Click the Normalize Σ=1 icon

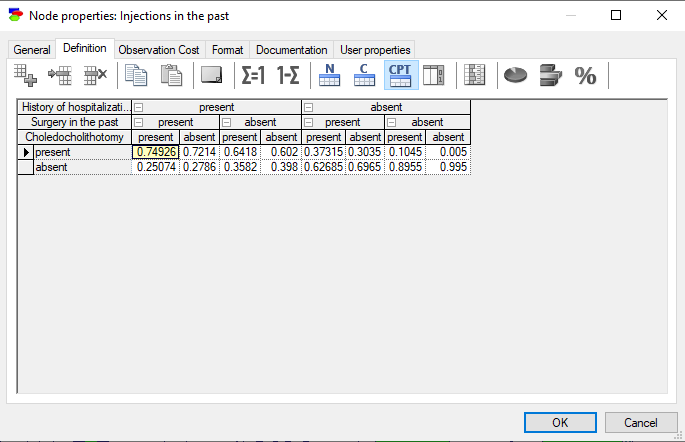[x=253, y=75]
